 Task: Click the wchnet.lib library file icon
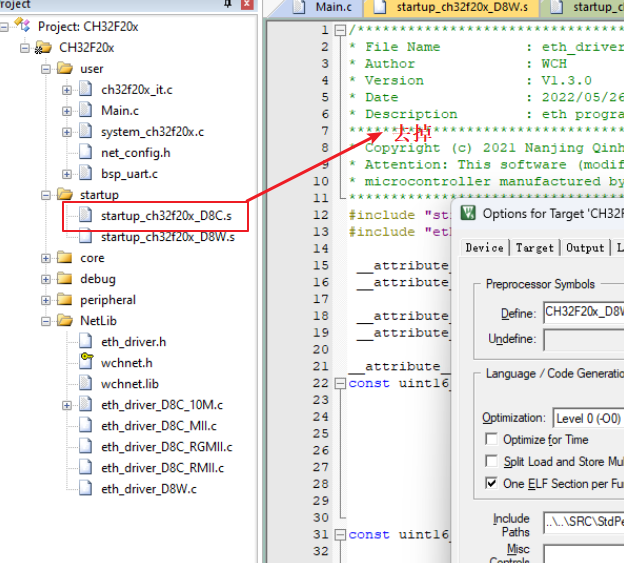[x=84, y=384]
